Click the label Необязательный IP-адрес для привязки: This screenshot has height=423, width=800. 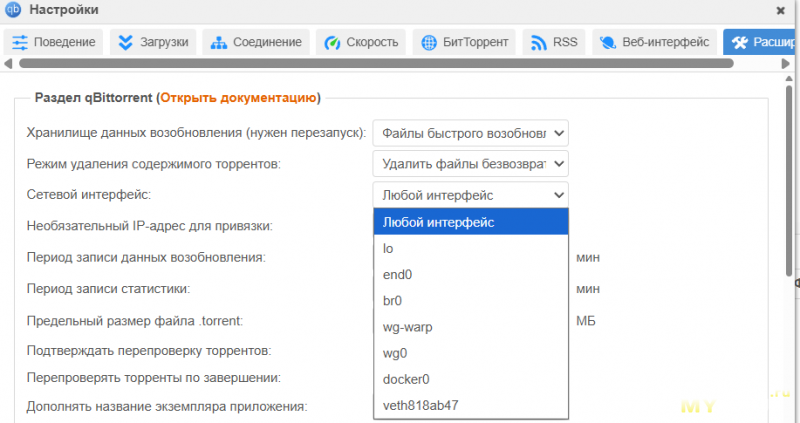(x=149, y=226)
